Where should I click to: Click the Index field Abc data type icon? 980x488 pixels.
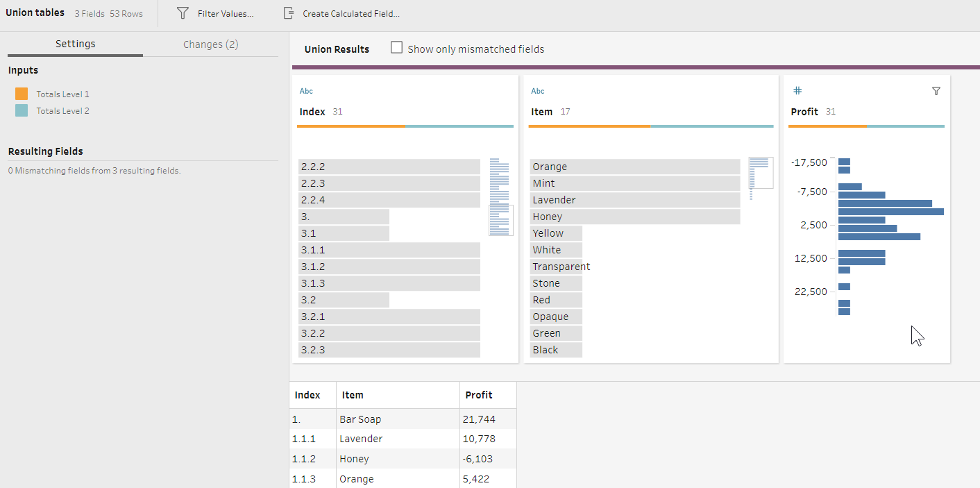pos(306,91)
